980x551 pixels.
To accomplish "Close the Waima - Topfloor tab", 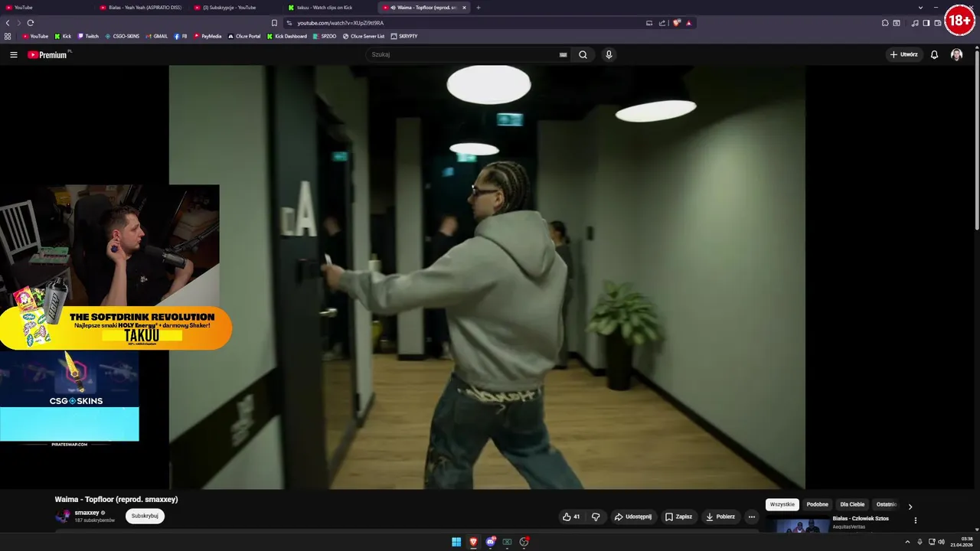I will pos(464,8).
